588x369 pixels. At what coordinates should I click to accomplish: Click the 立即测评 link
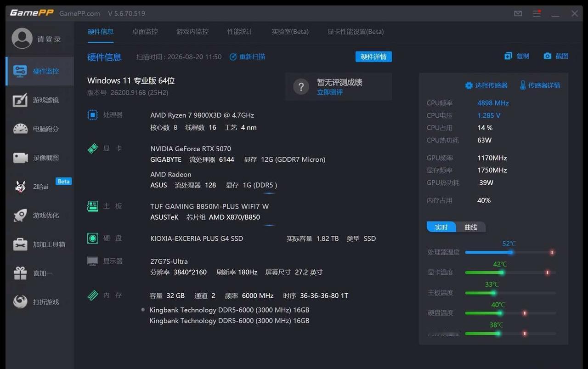[x=330, y=92]
